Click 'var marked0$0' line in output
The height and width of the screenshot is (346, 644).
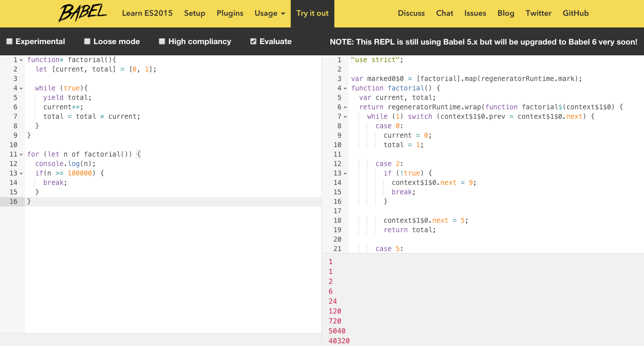point(467,79)
